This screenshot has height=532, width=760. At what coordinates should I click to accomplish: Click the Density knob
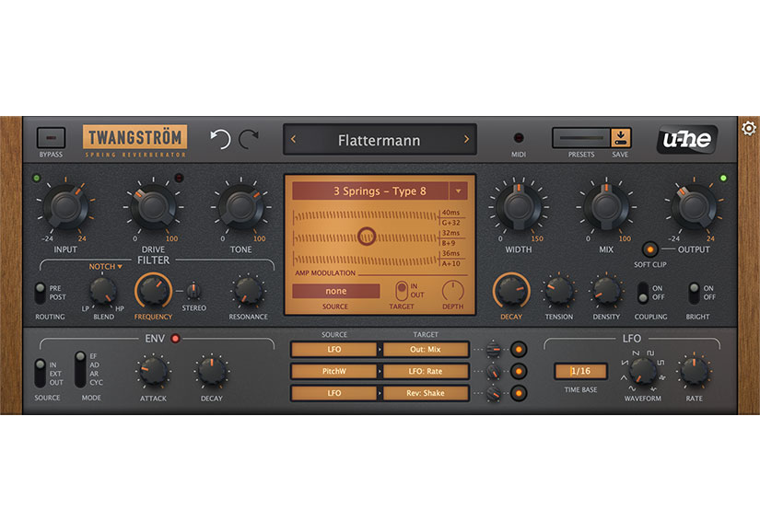[606, 291]
